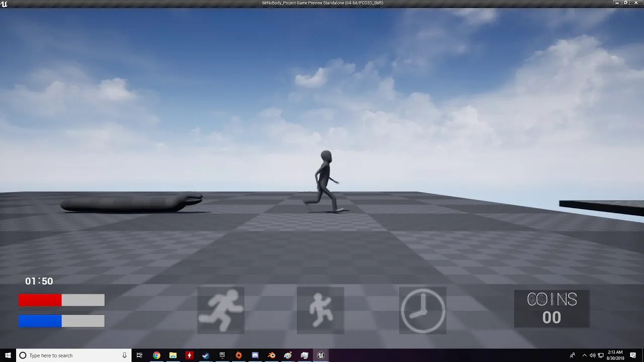Click the blue stamina bar
The width and height of the screenshot is (644, 362).
[x=61, y=321]
